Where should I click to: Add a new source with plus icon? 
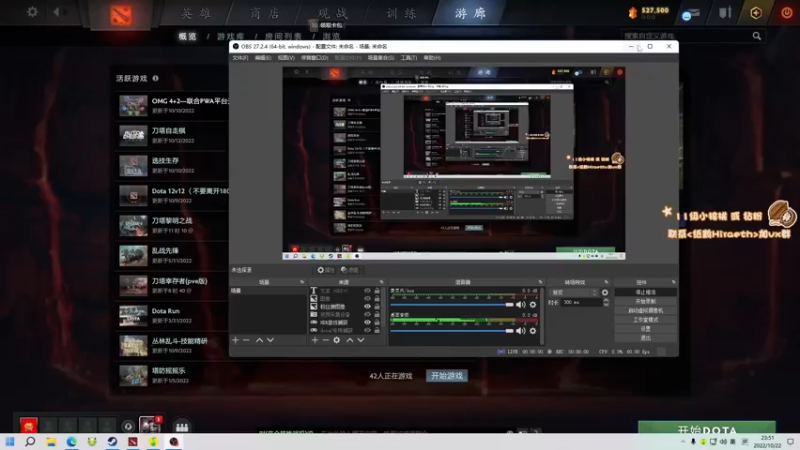[315, 340]
